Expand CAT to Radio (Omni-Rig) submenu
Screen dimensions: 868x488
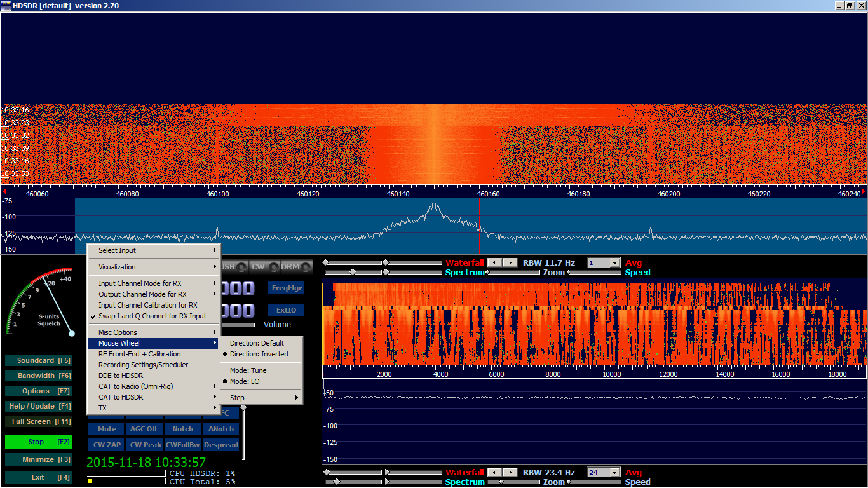click(x=154, y=386)
